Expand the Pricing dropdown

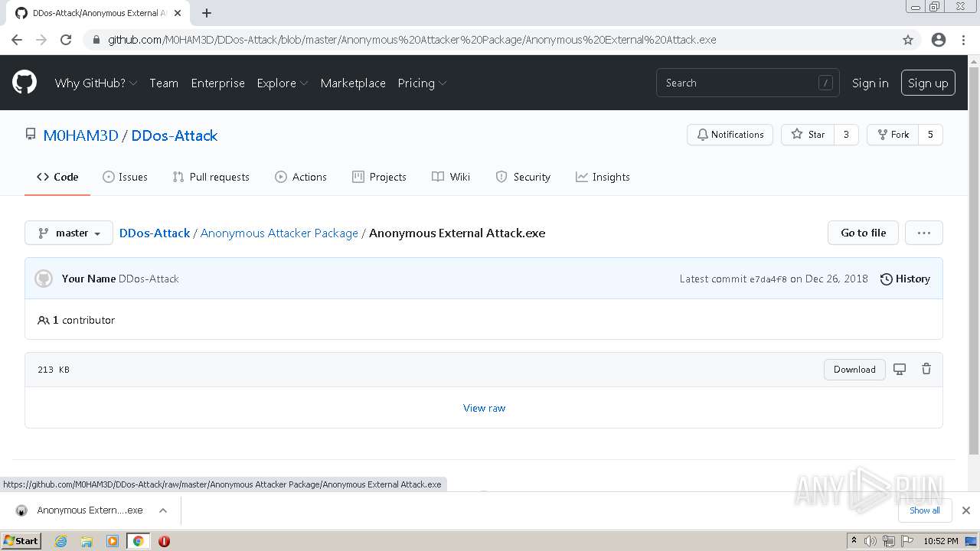click(x=422, y=83)
